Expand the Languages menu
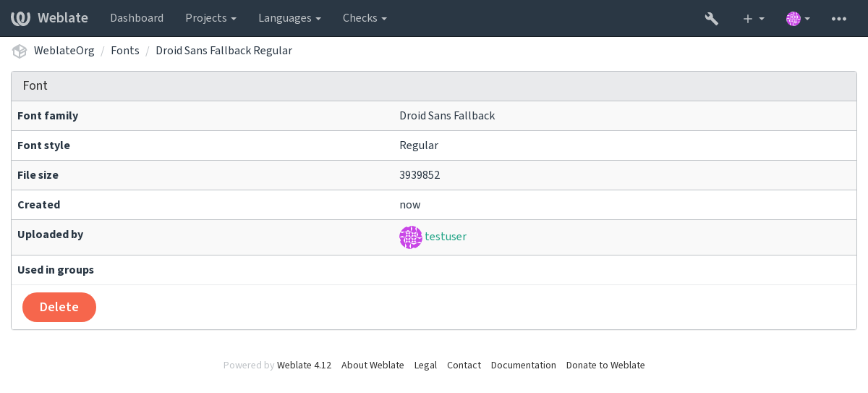This screenshot has width=868, height=393. 289,18
